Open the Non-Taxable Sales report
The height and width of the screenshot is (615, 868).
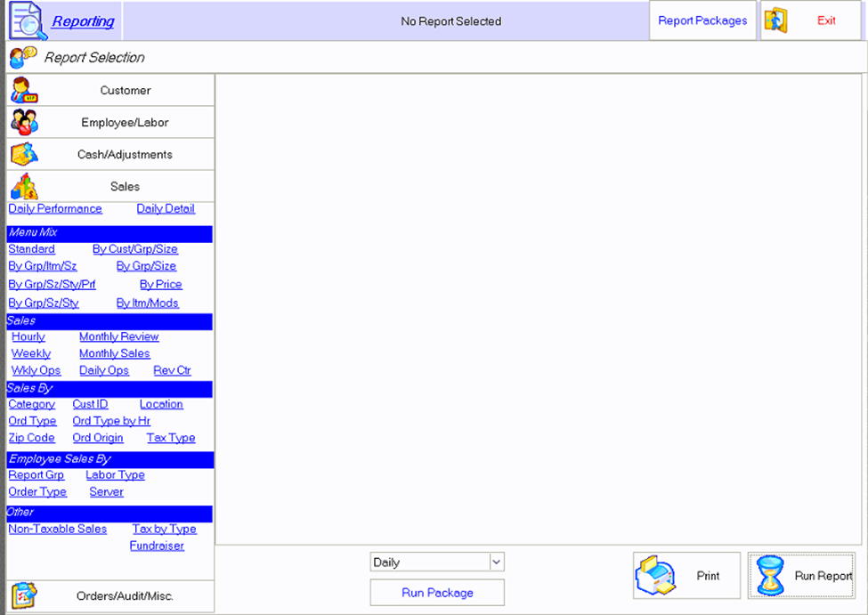(58, 529)
